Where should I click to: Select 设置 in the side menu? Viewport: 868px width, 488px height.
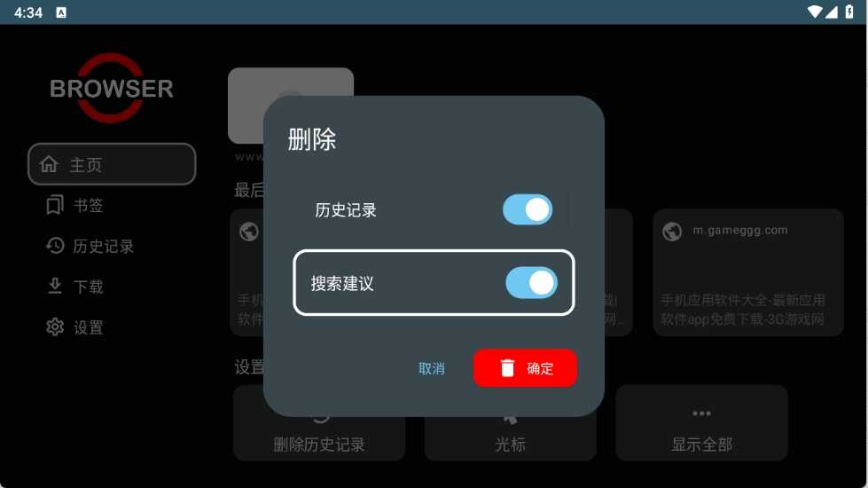pyautogui.click(x=89, y=327)
